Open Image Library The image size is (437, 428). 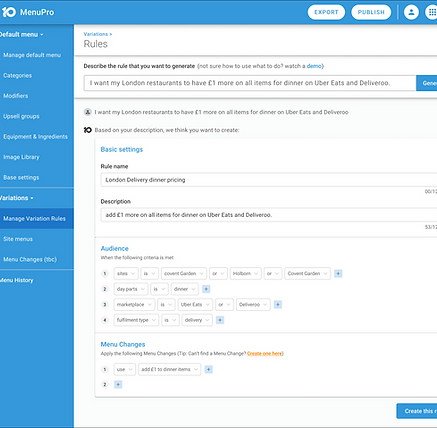click(x=21, y=157)
